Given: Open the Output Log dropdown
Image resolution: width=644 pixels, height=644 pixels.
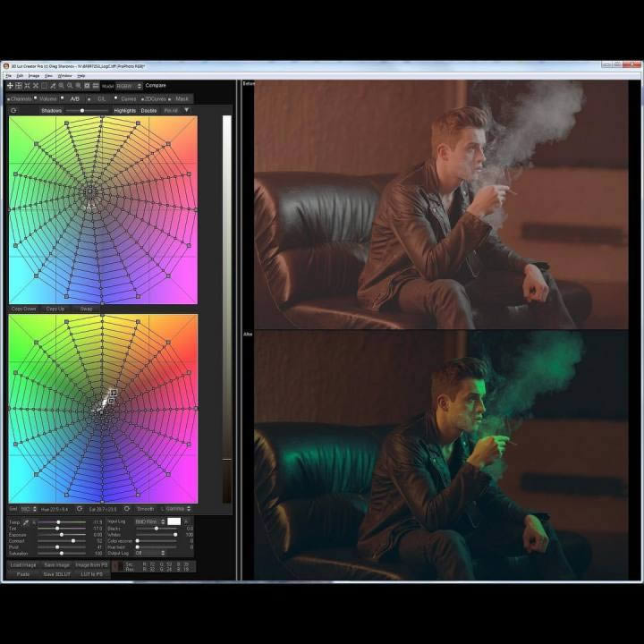Looking at the screenshot, I should coord(150,553).
